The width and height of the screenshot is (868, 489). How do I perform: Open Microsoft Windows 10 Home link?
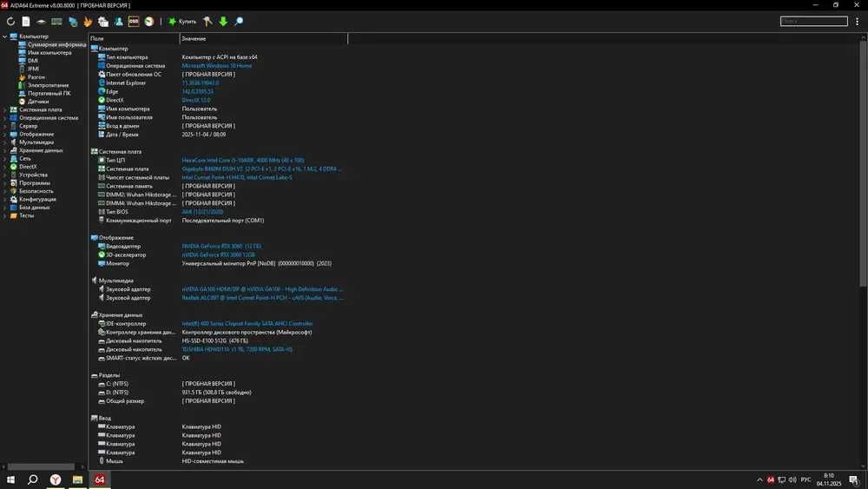coord(217,66)
